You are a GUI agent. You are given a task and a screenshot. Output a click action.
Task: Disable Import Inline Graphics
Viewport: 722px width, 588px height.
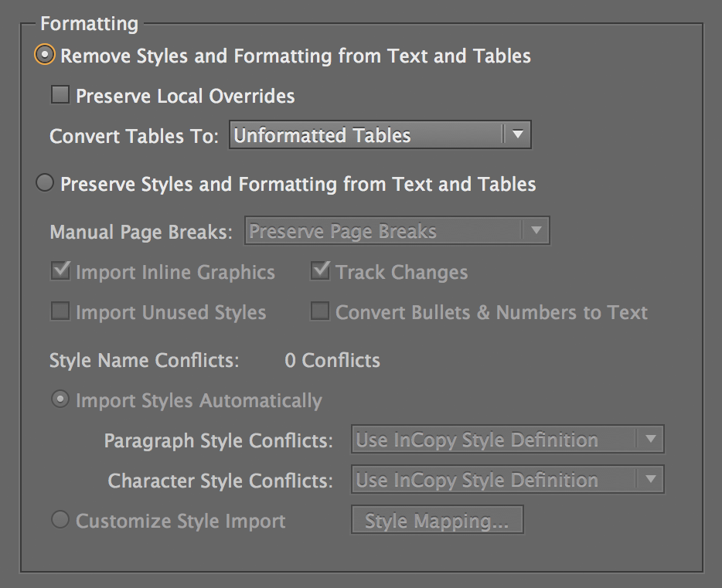(x=59, y=270)
